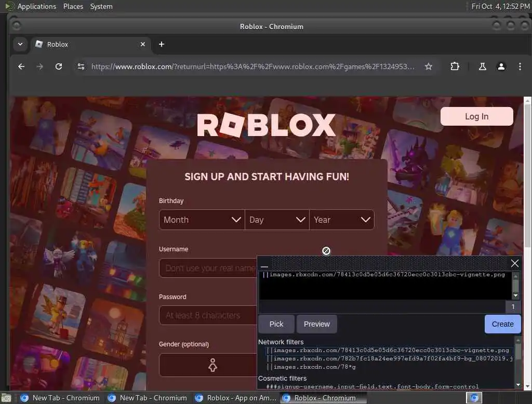Open the Places menu
This screenshot has height=404, width=532.
click(73, 6)
